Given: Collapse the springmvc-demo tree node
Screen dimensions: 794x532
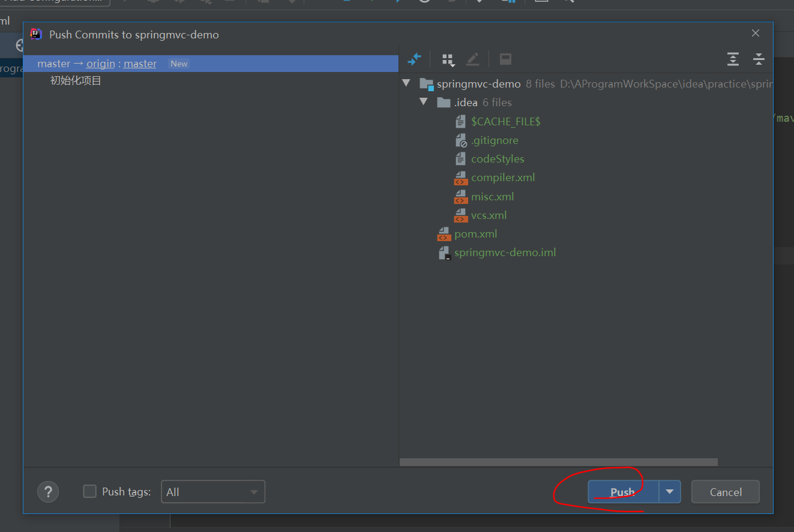Looking at the screenshot, I should [406, 83].
